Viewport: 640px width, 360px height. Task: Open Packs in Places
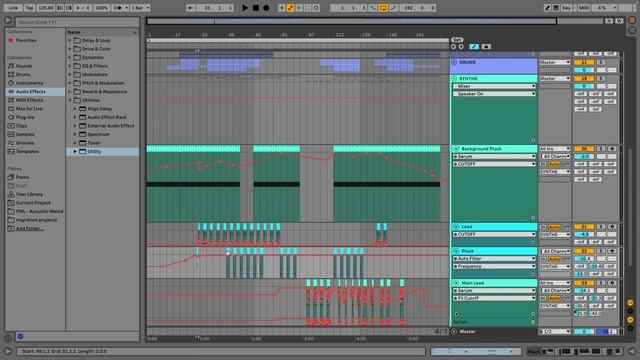click(x=22, y=177)
